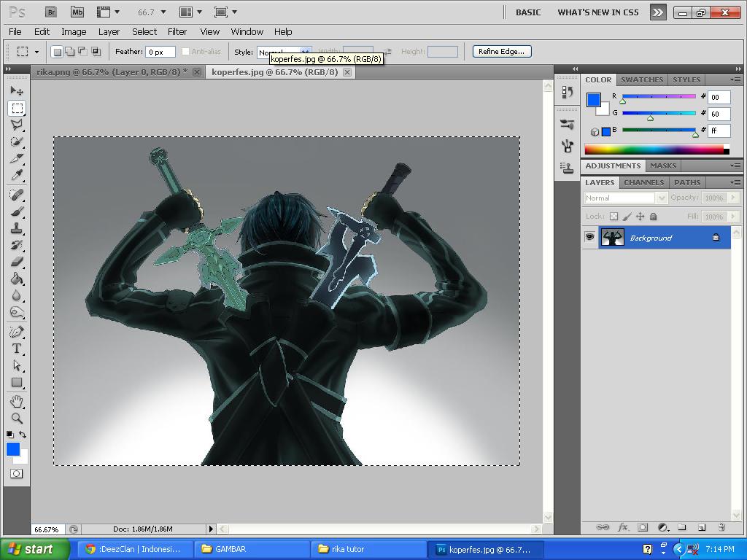Enable Subtract from selection mode
This screenshot has width=747, height=560.
[x=82, y=52]
